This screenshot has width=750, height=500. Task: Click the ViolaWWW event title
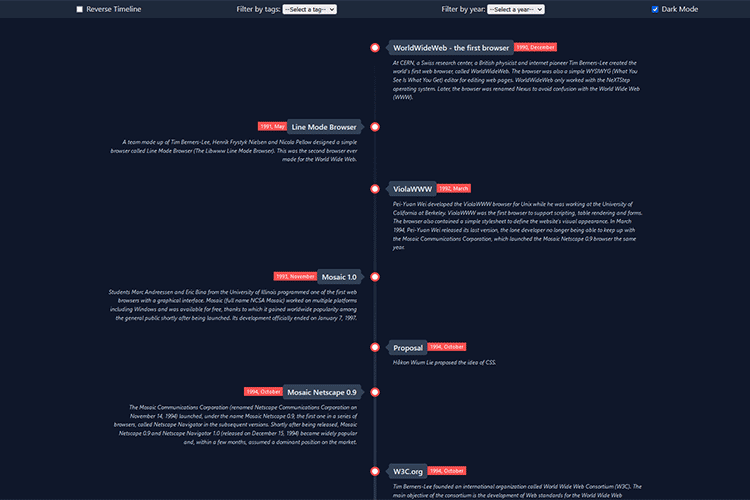point(412,188)
